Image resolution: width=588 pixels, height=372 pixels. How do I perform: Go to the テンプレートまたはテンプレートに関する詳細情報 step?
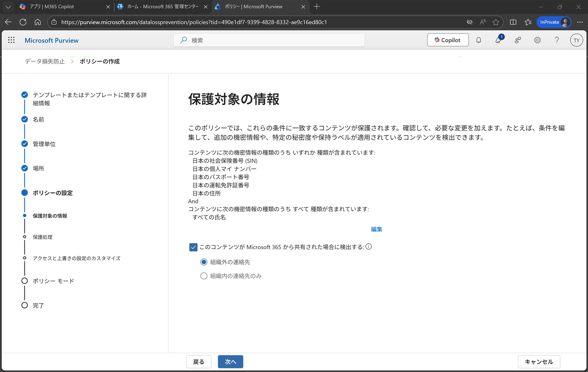click(x=90, y=99)
